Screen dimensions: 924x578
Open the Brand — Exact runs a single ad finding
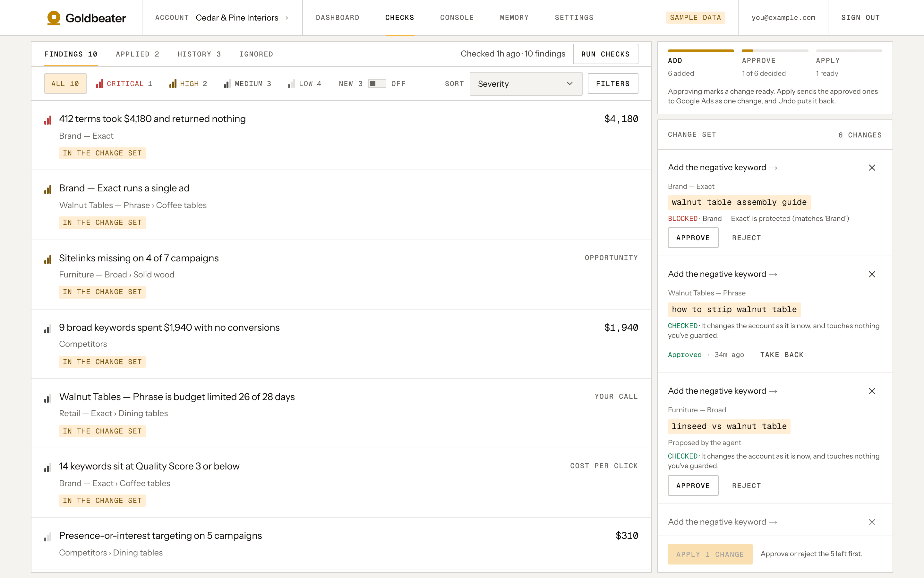(x=124, y=188)
